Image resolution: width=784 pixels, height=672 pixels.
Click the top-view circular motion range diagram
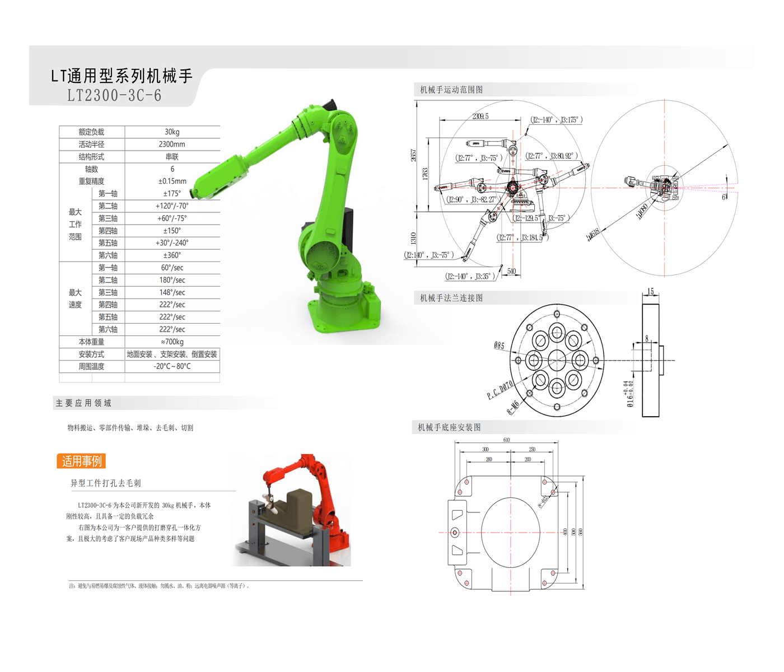[665, 188]
